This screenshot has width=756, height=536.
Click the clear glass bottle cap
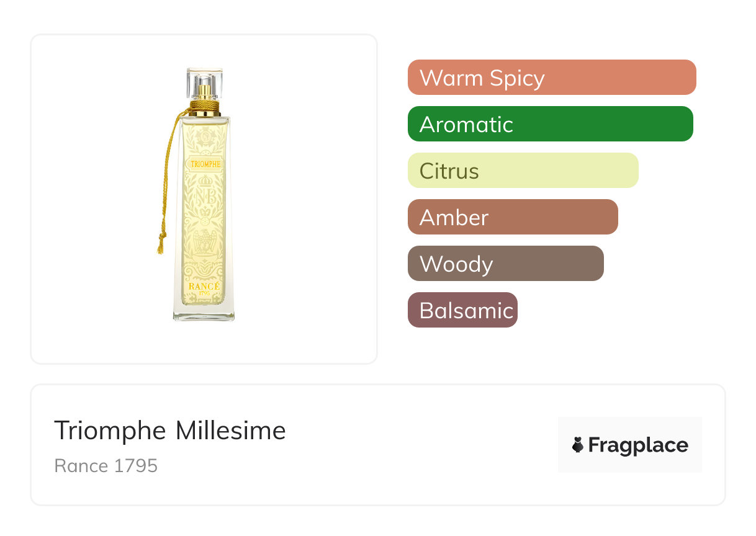click(204, 79)
